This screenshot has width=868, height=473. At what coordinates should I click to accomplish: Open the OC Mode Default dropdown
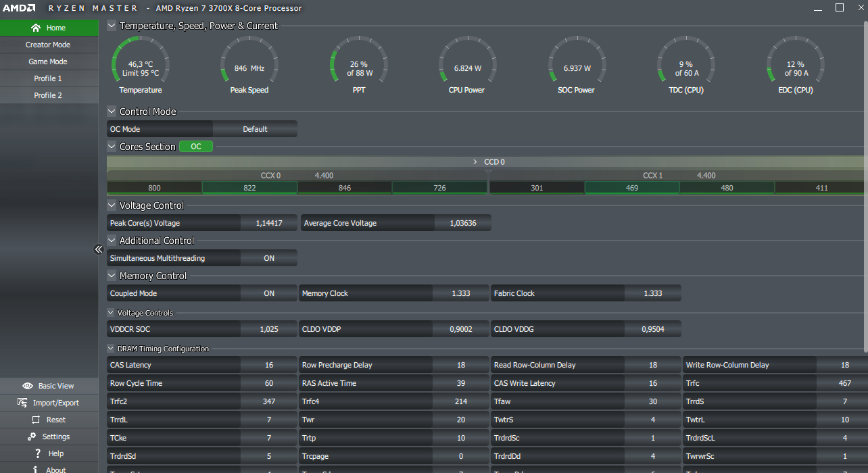pos(255,129)
